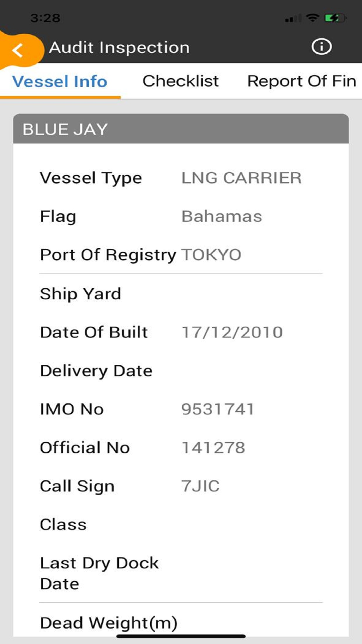Viewport: 362px width, 644px height.
Task: Tap the Date Of Built value 17/12/2010
Action: click(x=232, y=332)
